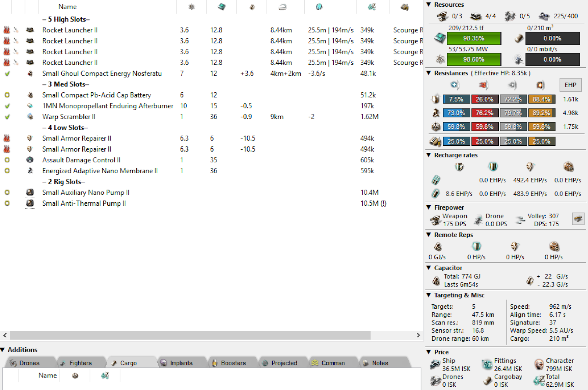Viewport: 588px width, 390px height.
Task: Click the Small Compact Pb-Acid Cap Battery icon
Action: pyautogui.click(x=30, y=95)
